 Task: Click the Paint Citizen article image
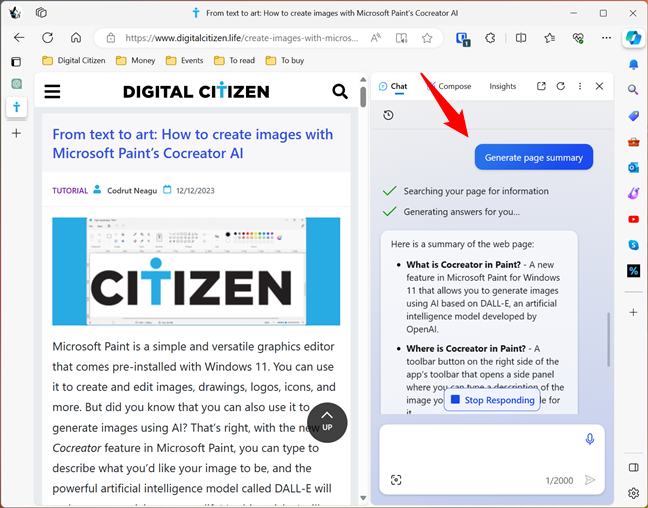pos(196,271)
